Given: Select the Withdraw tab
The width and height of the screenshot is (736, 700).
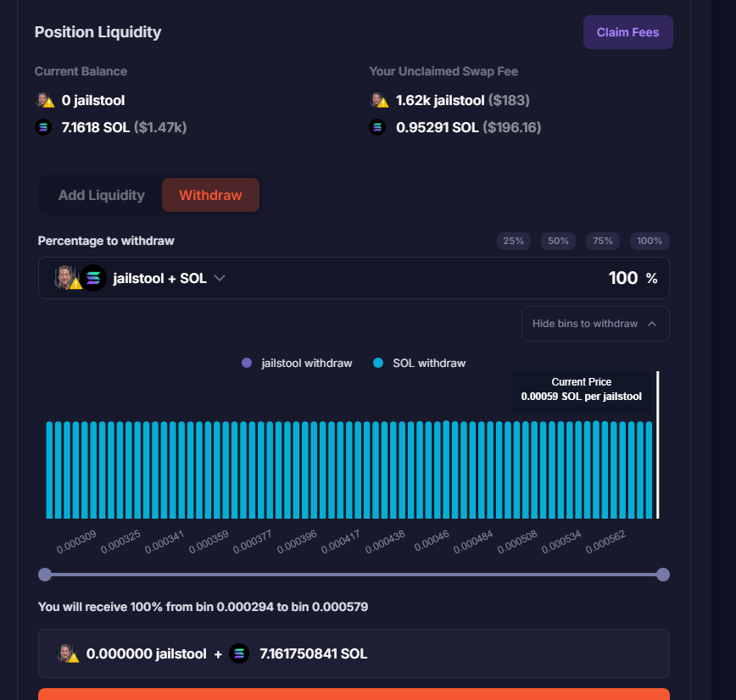Looking at the screenshot, I should [210, 195].
